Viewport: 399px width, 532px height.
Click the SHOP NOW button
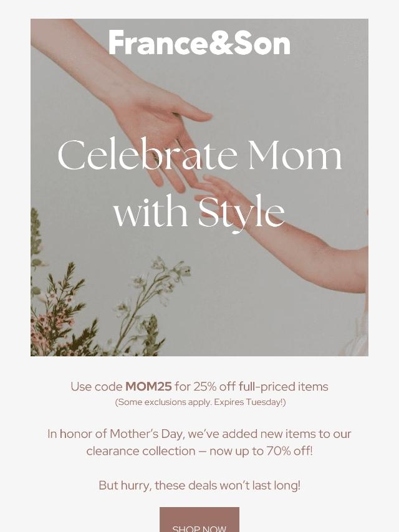(199, 520)
